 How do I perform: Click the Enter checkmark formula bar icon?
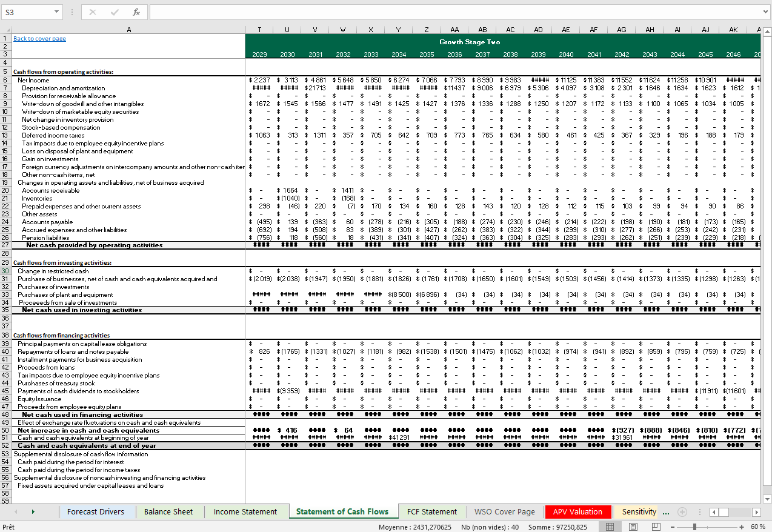coord(115,12)
